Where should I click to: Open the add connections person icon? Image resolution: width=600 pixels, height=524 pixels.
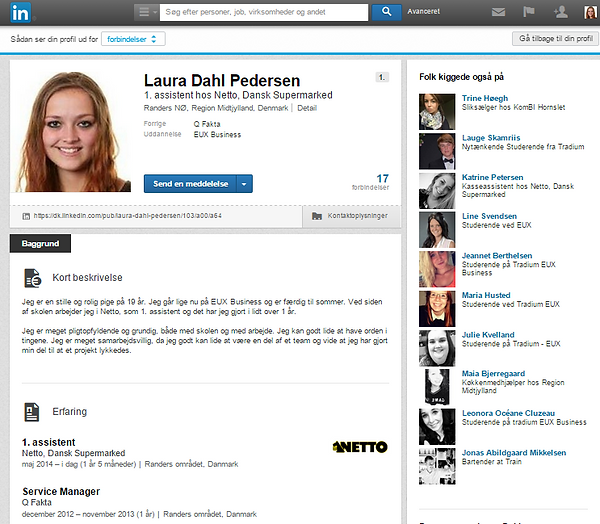[x=560, y=12]
